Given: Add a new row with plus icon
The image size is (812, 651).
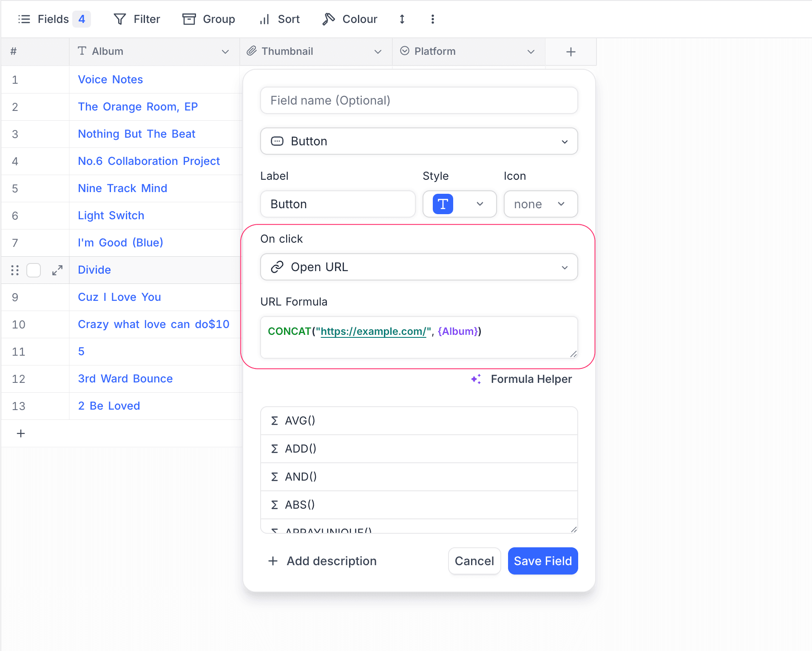Looking at the screenshot, I should click(x=21, y=433).
